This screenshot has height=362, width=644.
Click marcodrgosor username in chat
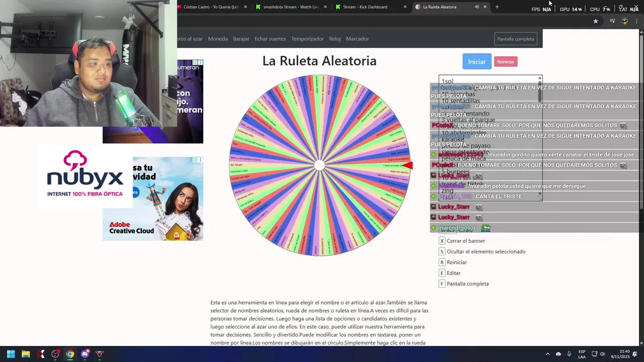coord(456,228)
